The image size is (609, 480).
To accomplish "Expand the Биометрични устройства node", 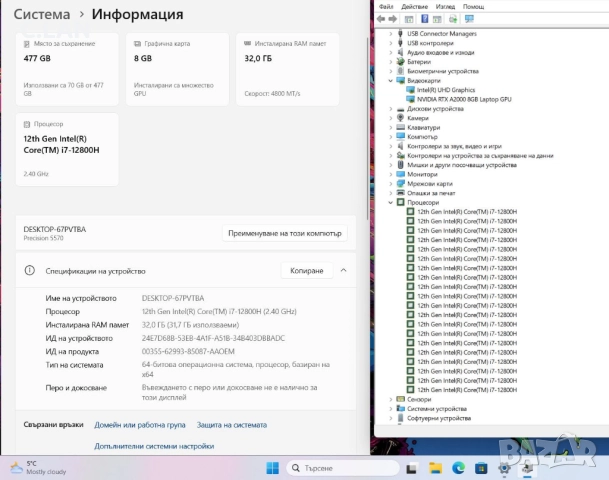I will (391, 71).
